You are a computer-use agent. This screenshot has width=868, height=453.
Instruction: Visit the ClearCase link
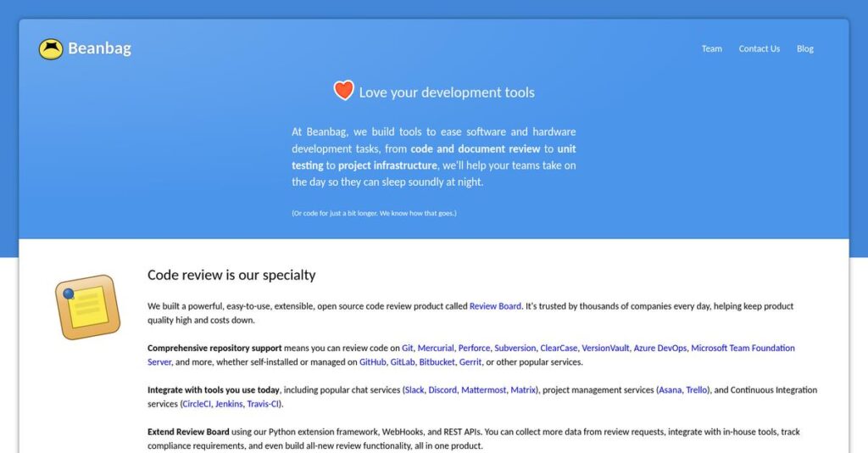pyautogui.click(x=559, y=349)
